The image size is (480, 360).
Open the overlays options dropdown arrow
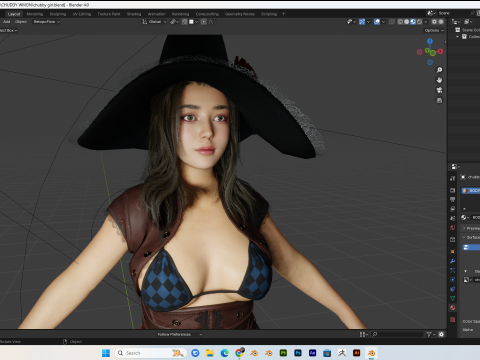pos(383,22)
